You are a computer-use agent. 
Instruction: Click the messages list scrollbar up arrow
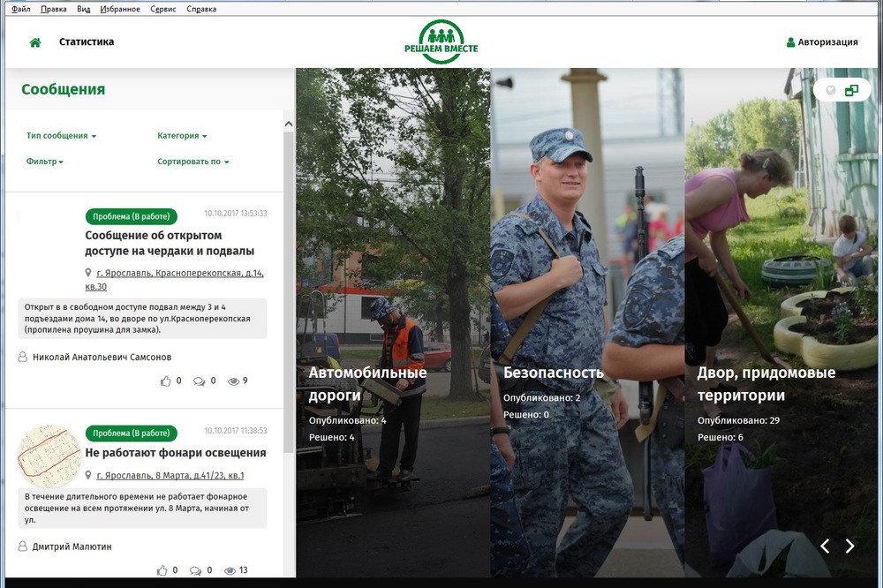289,124
